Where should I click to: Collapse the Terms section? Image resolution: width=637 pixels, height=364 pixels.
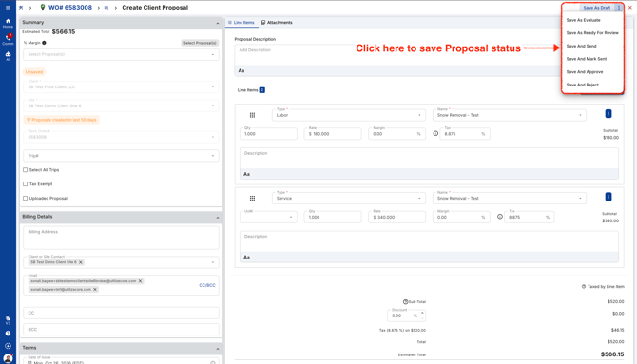coord(218,349)
